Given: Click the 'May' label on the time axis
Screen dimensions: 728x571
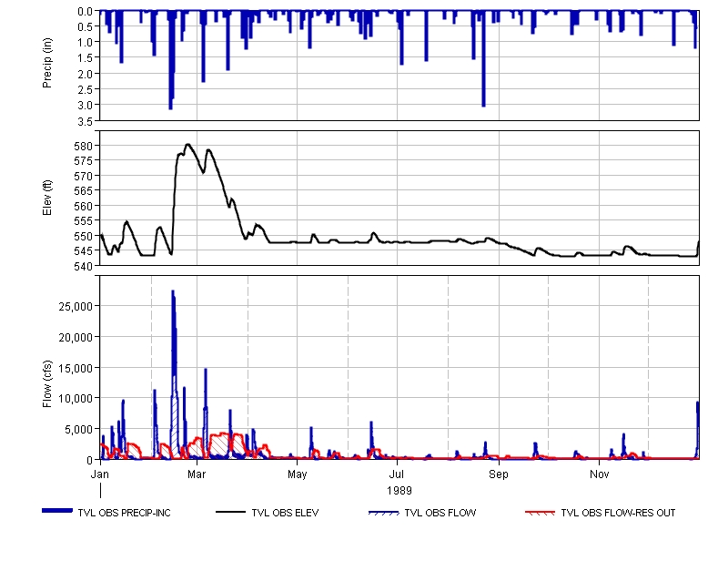Looking at the screenshot, I should click(x=298, y=474).
